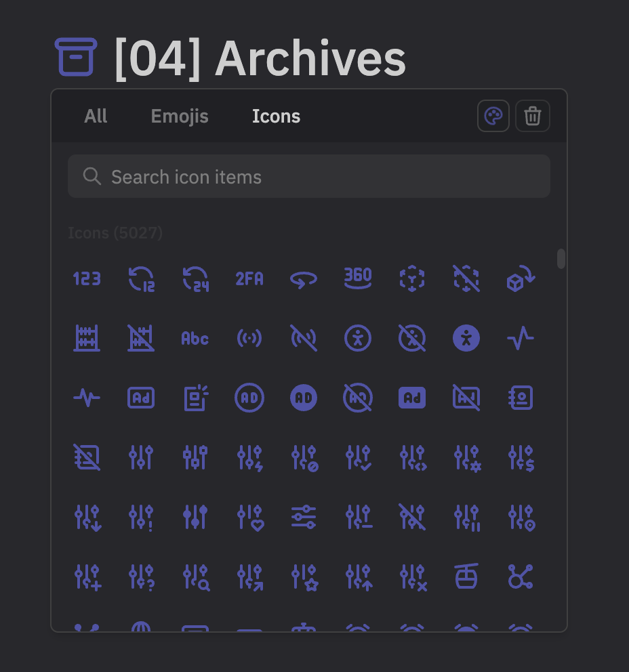
Task: Choose the 360 degrees icon
Action: click(358, 278)
